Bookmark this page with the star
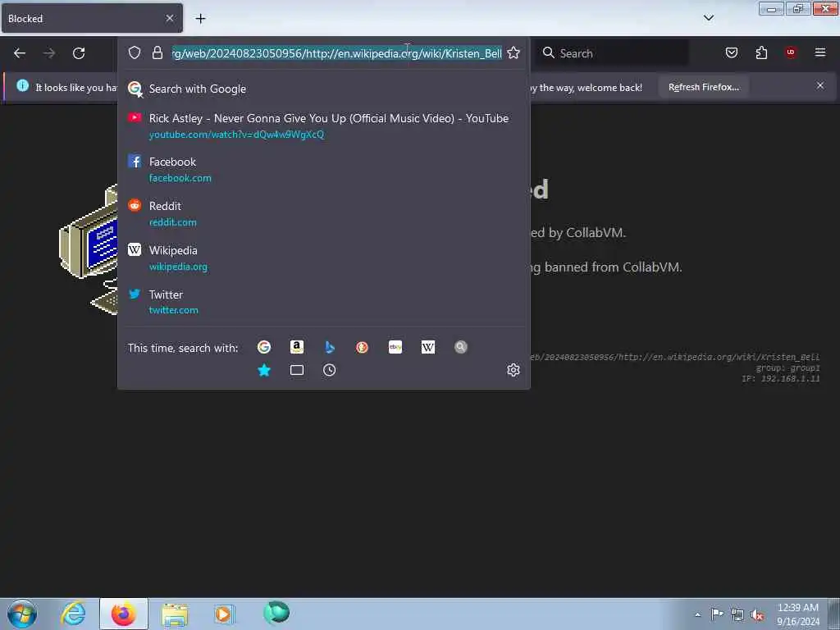This screenshot has width=840, height=630. (514, 52)
